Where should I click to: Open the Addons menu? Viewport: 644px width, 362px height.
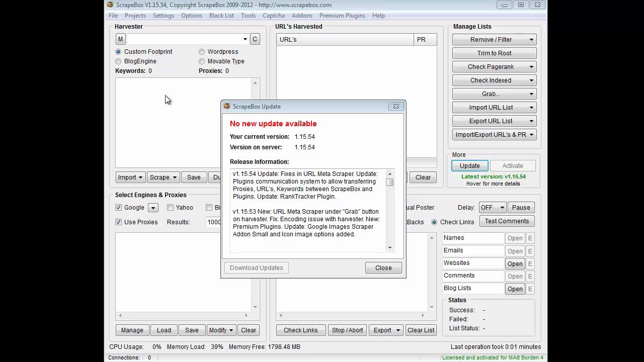302,16
